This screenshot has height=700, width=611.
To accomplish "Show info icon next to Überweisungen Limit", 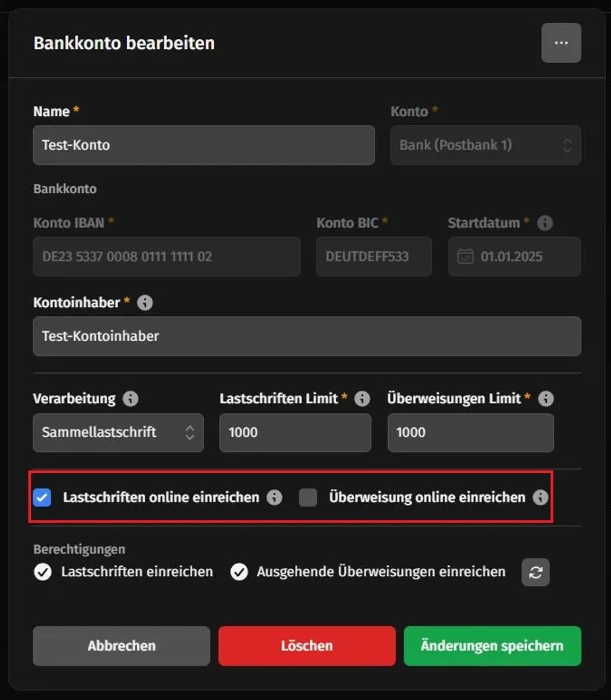I will pos(546,399).
